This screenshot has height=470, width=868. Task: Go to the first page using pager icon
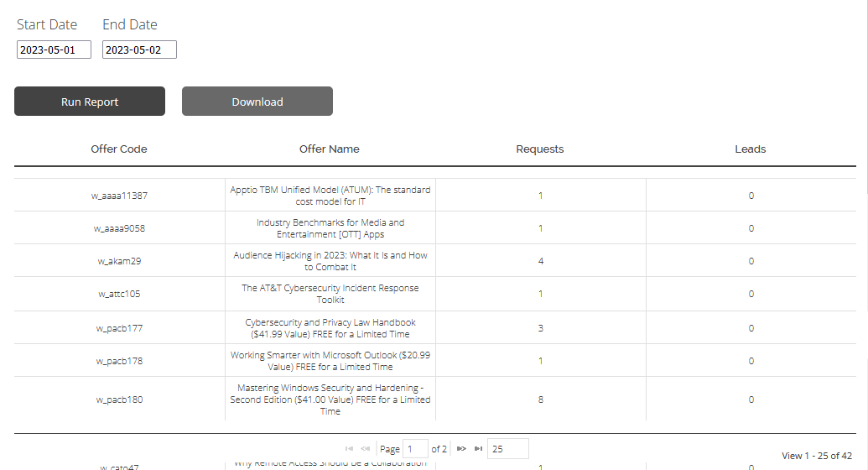(x=349, y=448)
